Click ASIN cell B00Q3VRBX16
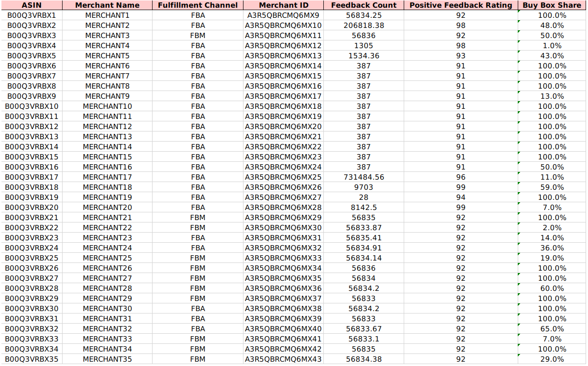This screenshot has height=366, width=588. (32, 167)
